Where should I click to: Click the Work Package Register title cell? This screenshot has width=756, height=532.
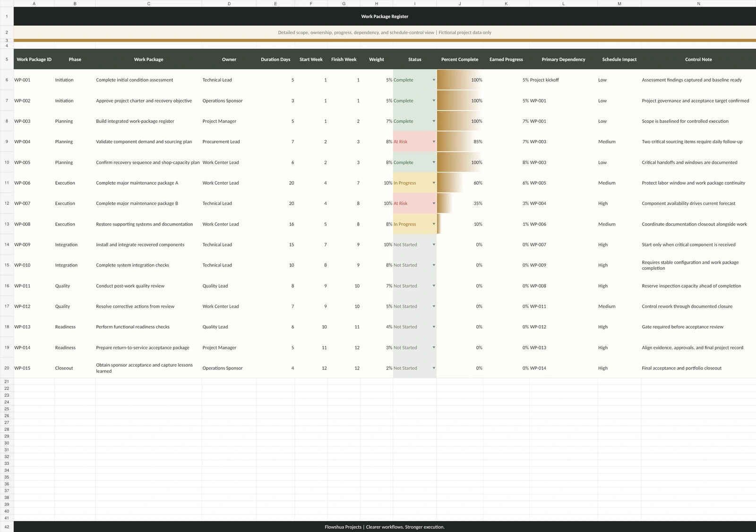click(385, 16)
